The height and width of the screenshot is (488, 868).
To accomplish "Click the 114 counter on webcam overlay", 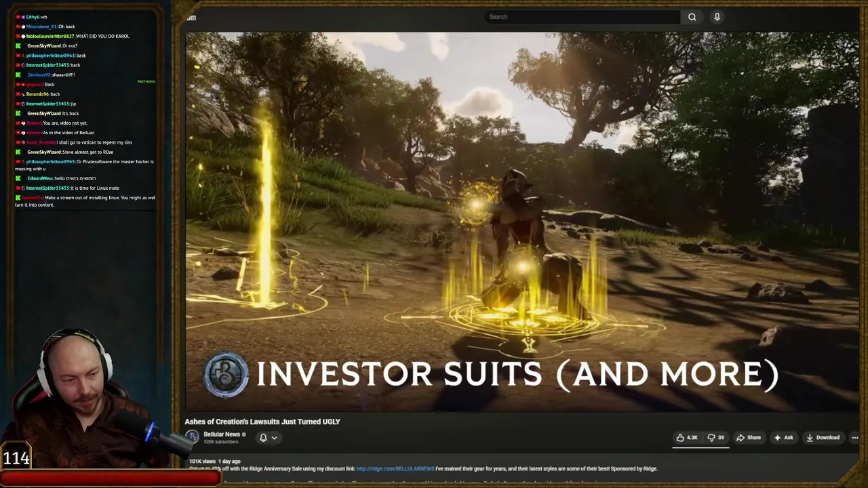I will tap(16, 458).
